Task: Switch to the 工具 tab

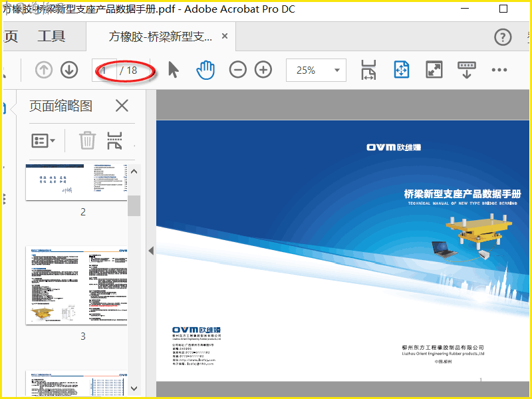Action: pyautogui.click(x=52, y=37)
